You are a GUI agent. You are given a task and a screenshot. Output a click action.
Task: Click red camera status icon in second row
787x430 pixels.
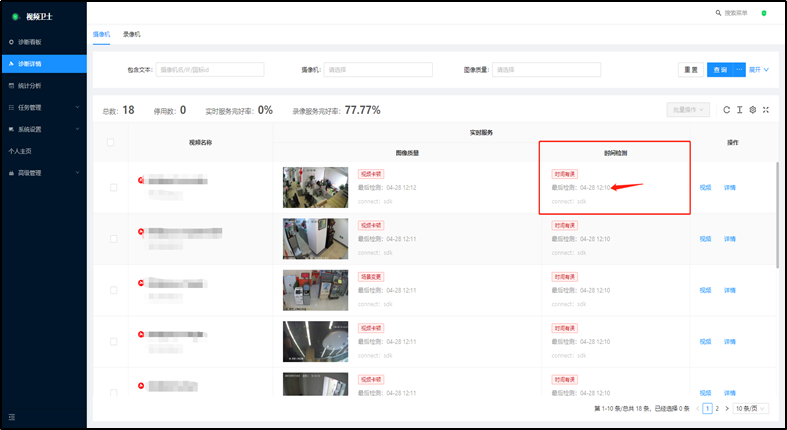(141, 231)
